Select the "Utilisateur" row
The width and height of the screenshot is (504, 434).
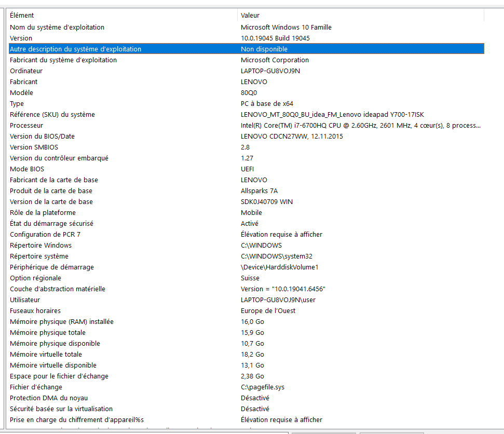tap(246, 300)
